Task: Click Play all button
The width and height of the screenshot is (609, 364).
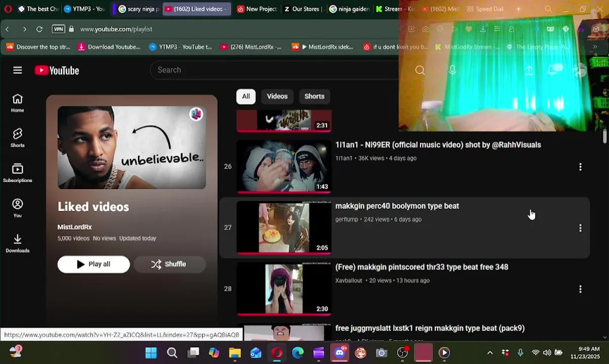Action: (94, 264)
